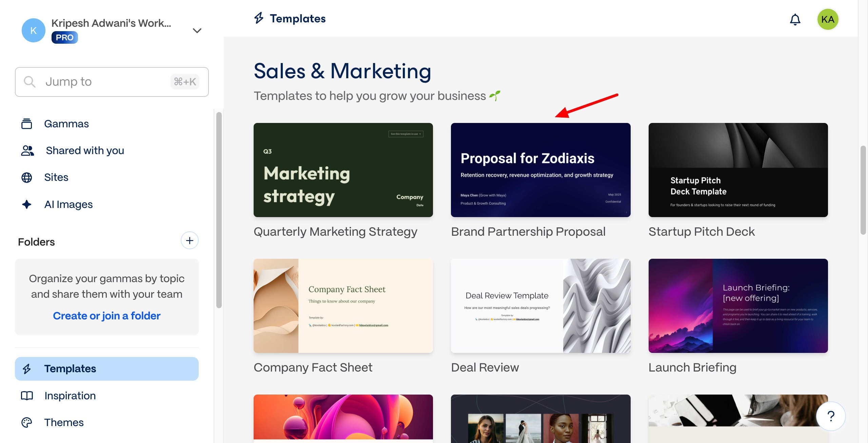Click the Gammas stack icon
This screenshot has width=868, height=443.
(x=27, y=124)
